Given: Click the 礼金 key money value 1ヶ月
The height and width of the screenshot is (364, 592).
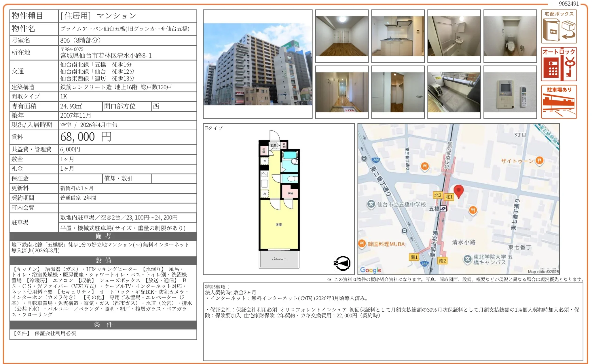Looking at the screenshot, I should click(67, 169).
